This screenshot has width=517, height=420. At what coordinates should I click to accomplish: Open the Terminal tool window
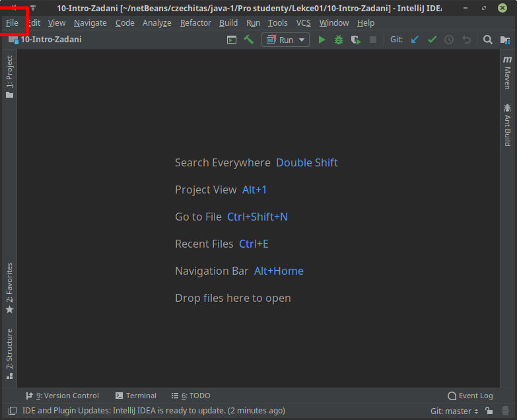[136, 396]
